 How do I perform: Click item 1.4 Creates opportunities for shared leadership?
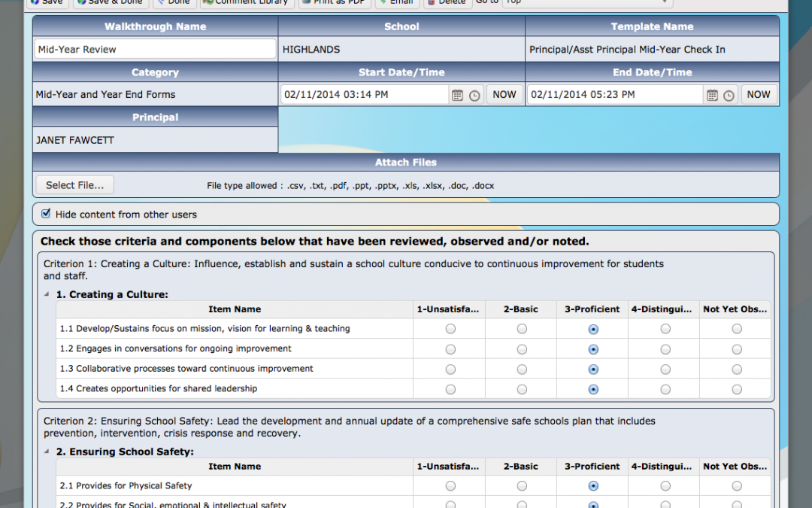[x=159, y=389]
